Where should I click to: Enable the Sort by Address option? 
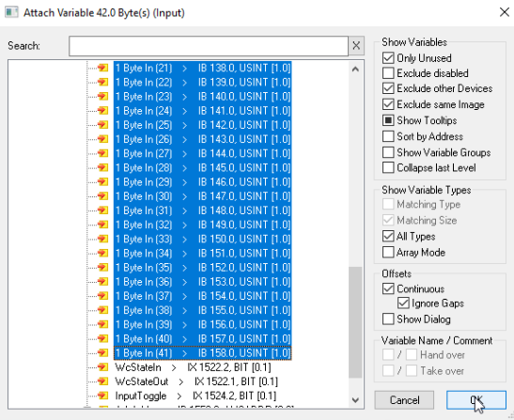pyautogui.click(x=388, y=136)
